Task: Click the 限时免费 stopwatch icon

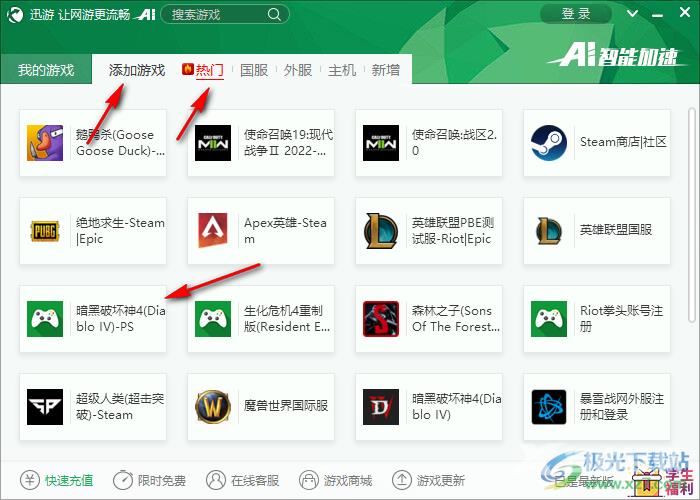Action: 123,480
